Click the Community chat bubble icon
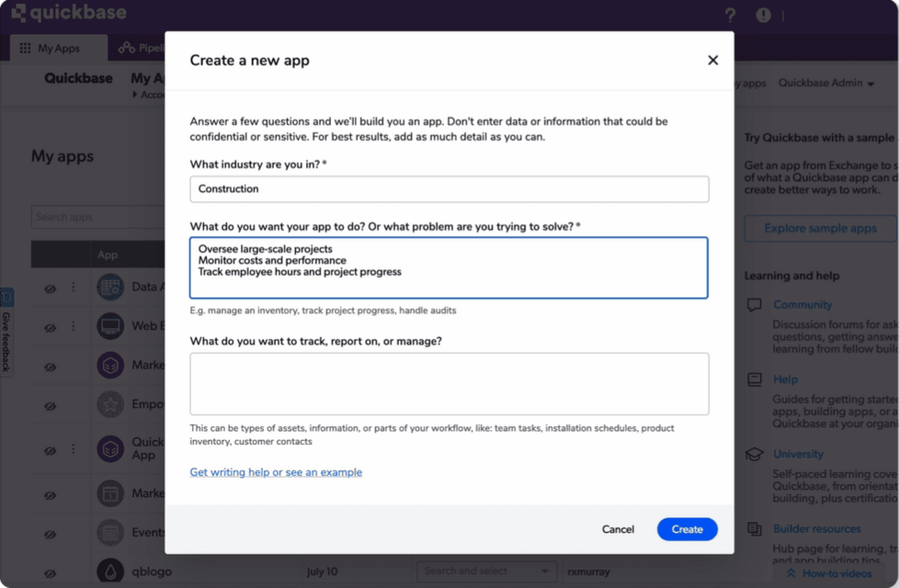This screenshot has width=899, height=588. [x=754, y=305]
